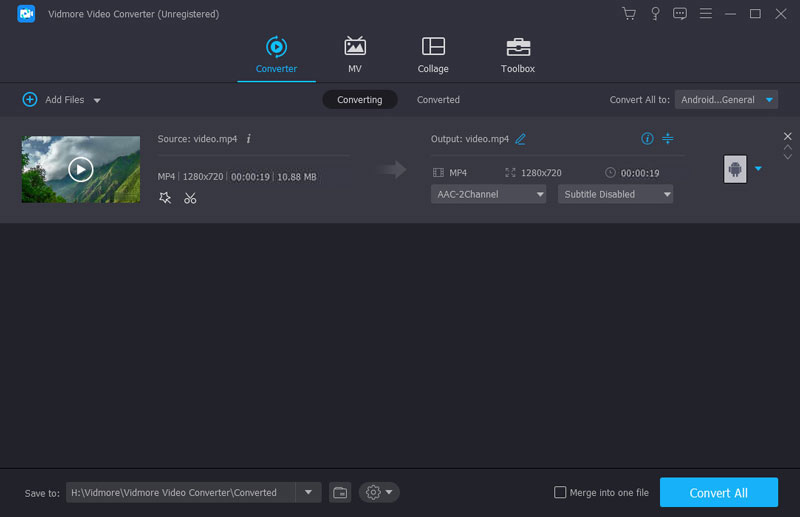The image size is (800, 517).
Task: Click the scissors Cut icon
Action: click(x=190, y=198)
